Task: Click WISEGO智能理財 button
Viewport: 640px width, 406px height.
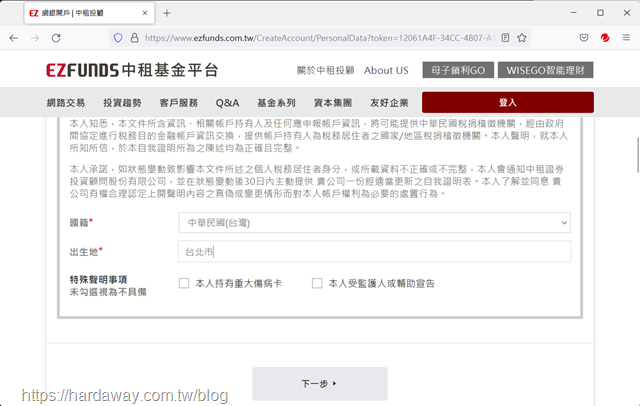Action: pyautogui.click(x=545, y=70)
